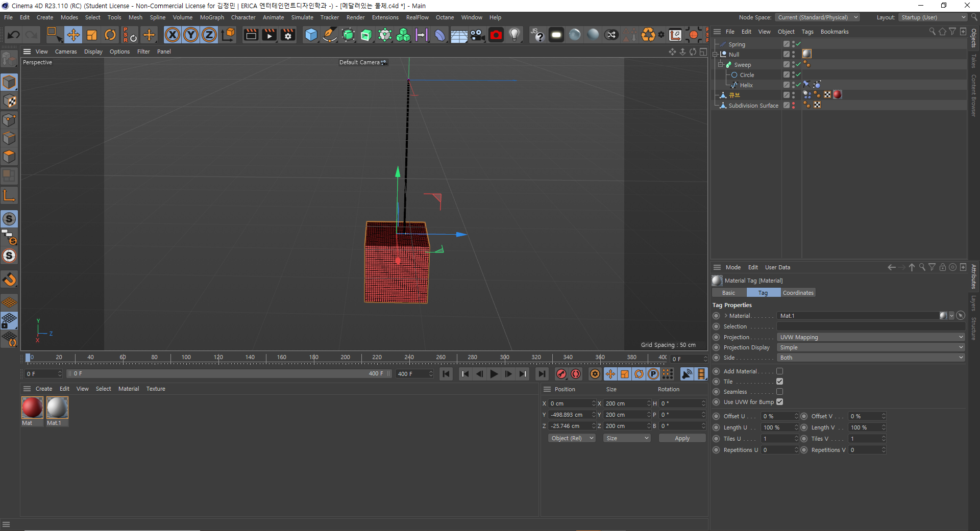980x531 pixels.
Task: Open the Simulate menu
Action: [x=302, y=17]
